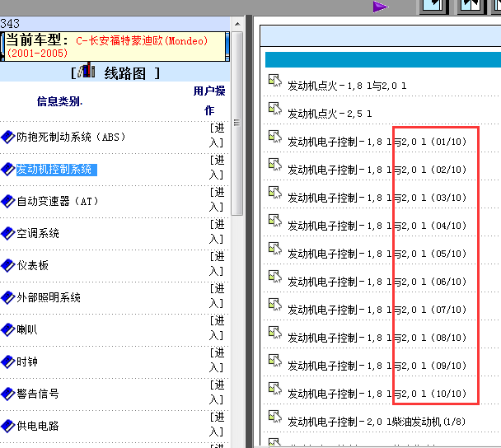
Task: Click blue book icon next to 外部照明系统
Action: pos(7,297)
